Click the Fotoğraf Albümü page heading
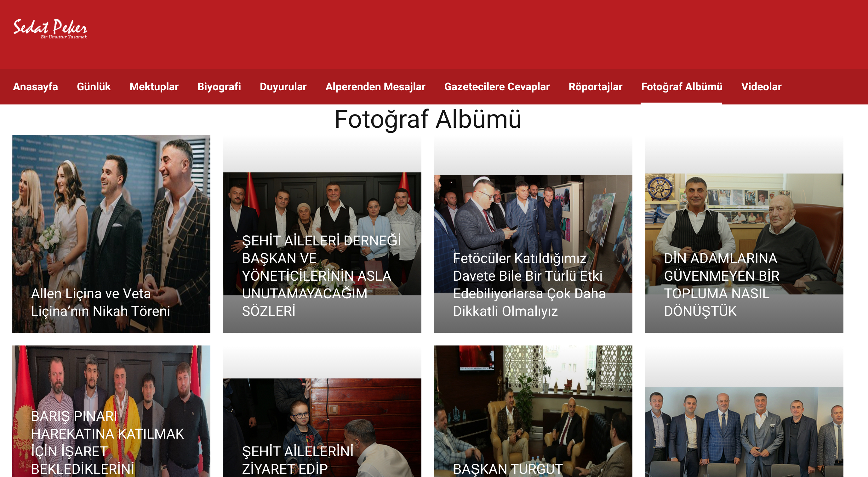868x477 pixels. pyautogui.click(x=428, y=119)
